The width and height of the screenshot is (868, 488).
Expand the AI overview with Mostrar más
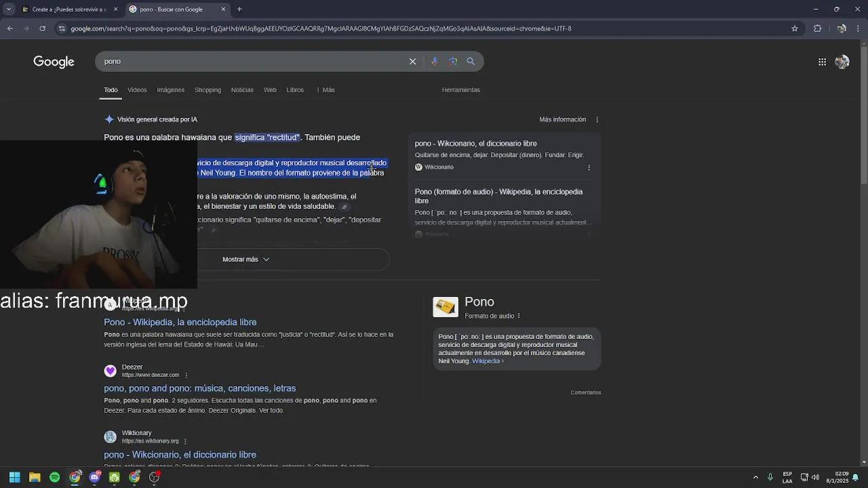(245, 260)
